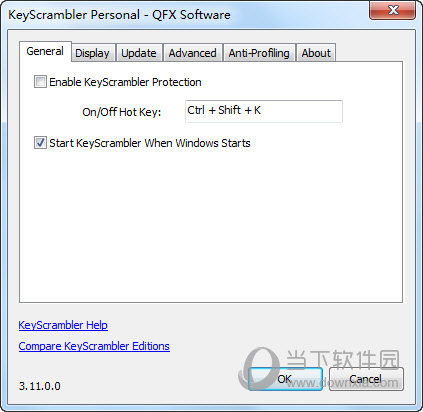Open the Update tab
The height and width of the screenshot is (412, 423).
[139, 53]
